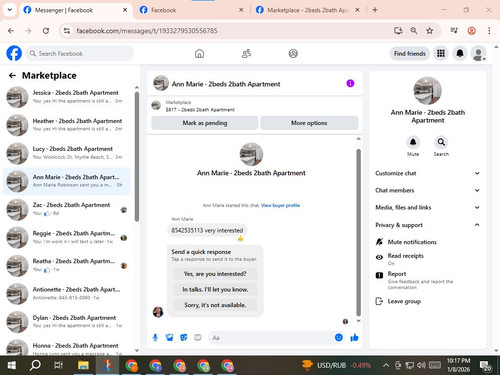Expand Chat members section
This screenshot has height=375, width=500.
(428, 190)
